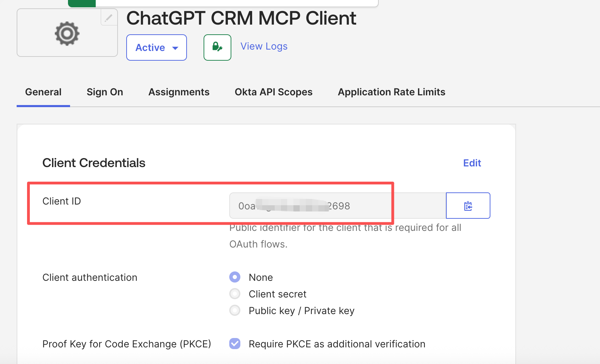Click the ChatGPT CRM MCP Client title
Viewport: 600px width, 364px height.
pos(241,18)
